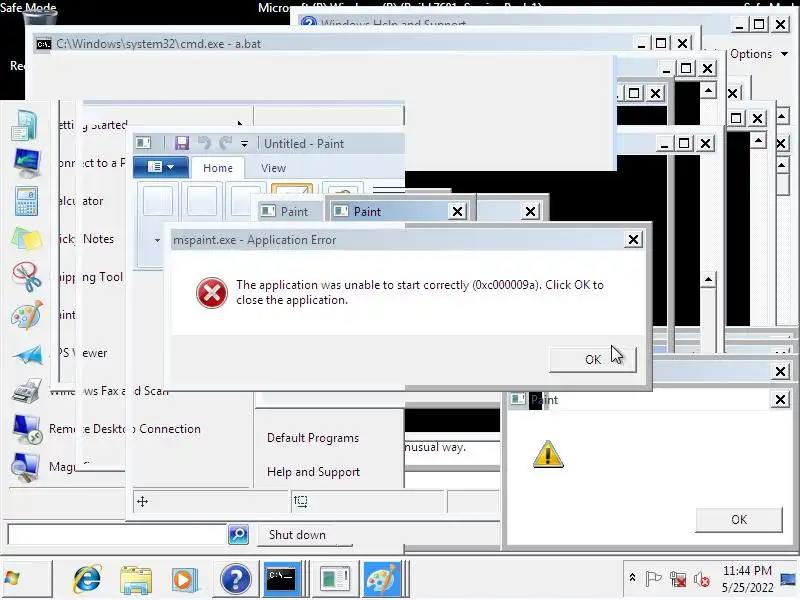Click the Start orb on the taskbar
The width and height of the screenshot is (800, 600).
[12, 579]
